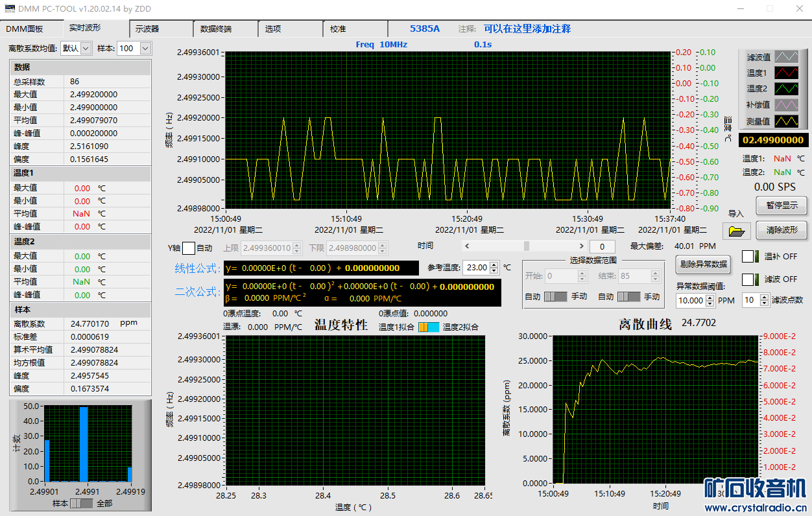Viewport: 812px width, 516px height.
Task: Enable the Y轴 自动 checkbox
Action: click(x=188, y=248)
